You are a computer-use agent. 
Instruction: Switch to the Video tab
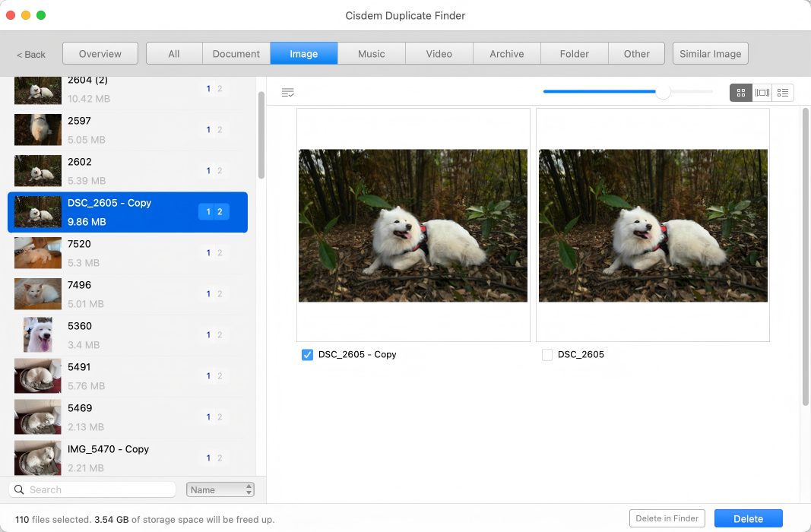(x=439, y=53)
